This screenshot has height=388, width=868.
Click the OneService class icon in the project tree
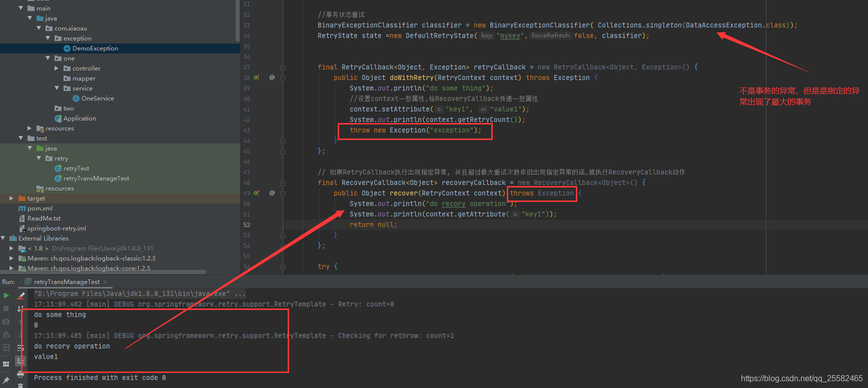tap(76, 98)
